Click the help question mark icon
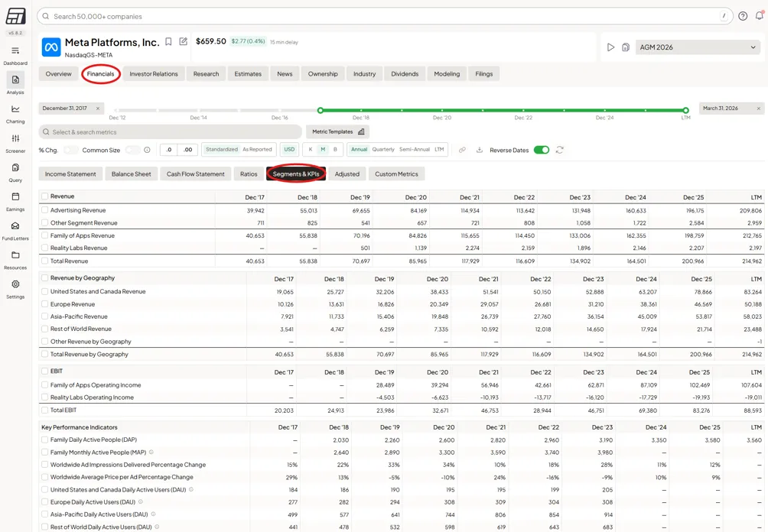This screenshot has height=532, width=768. click(743, 16)
